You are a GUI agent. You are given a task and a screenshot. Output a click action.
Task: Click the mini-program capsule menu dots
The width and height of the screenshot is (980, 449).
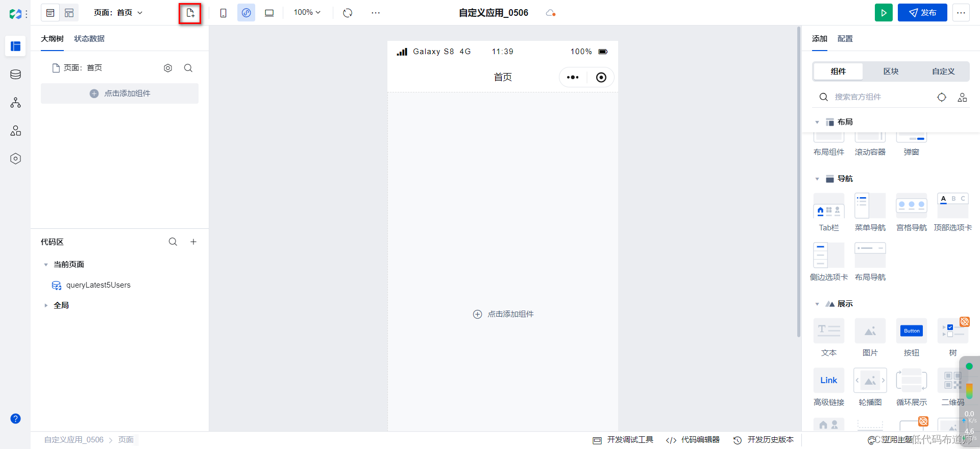point(573,77)
